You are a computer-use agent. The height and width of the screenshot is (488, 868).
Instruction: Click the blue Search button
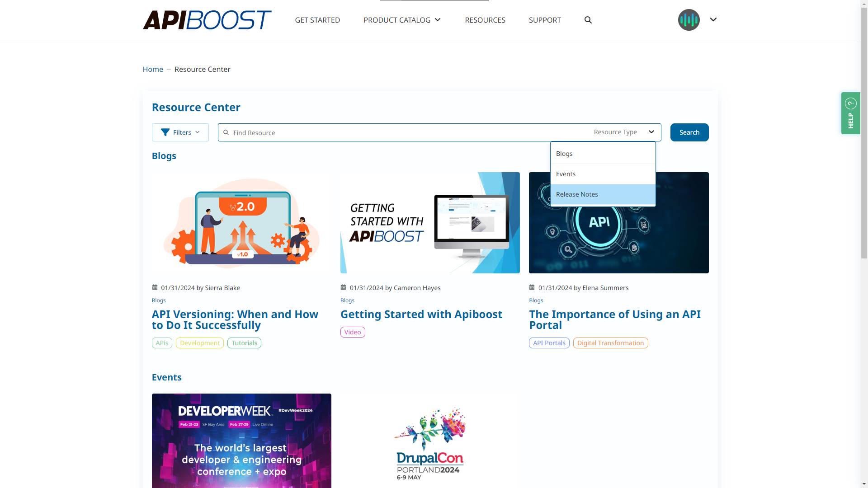pos(689,132)
